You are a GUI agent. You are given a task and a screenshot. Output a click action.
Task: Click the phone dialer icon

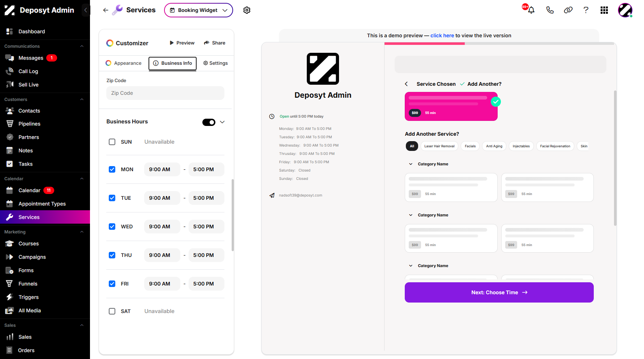pos(550,10)
